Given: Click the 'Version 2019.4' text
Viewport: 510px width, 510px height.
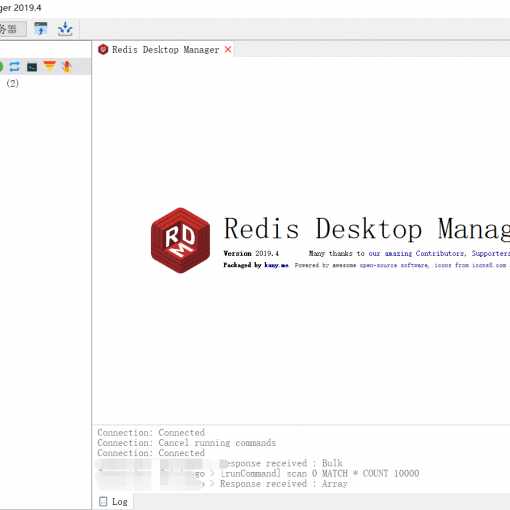Looking at the screenshot, I should click(251, 253).
